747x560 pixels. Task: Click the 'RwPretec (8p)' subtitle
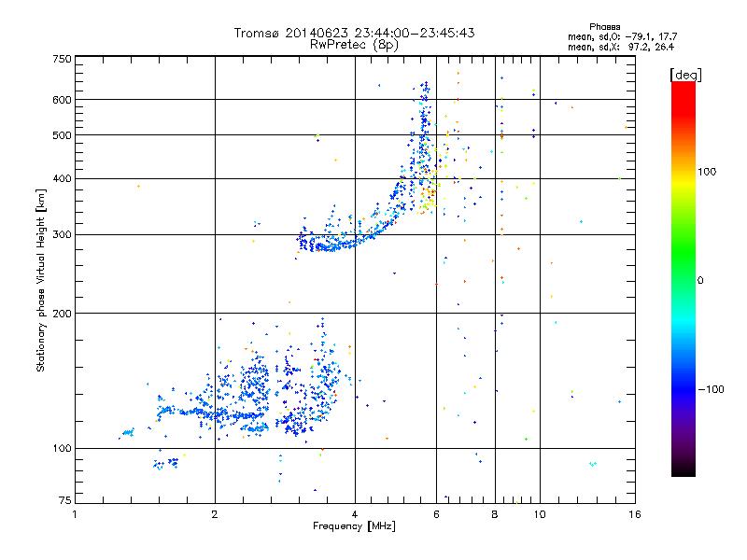tap(354, 45)
